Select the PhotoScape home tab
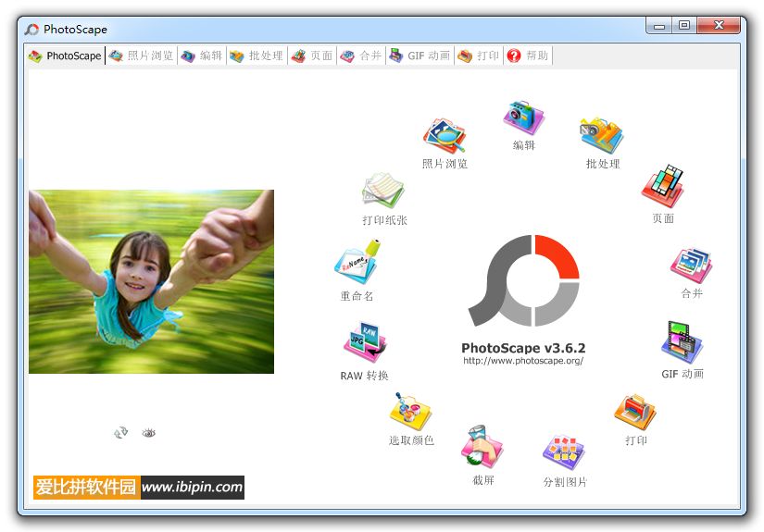 coord(65,56)
